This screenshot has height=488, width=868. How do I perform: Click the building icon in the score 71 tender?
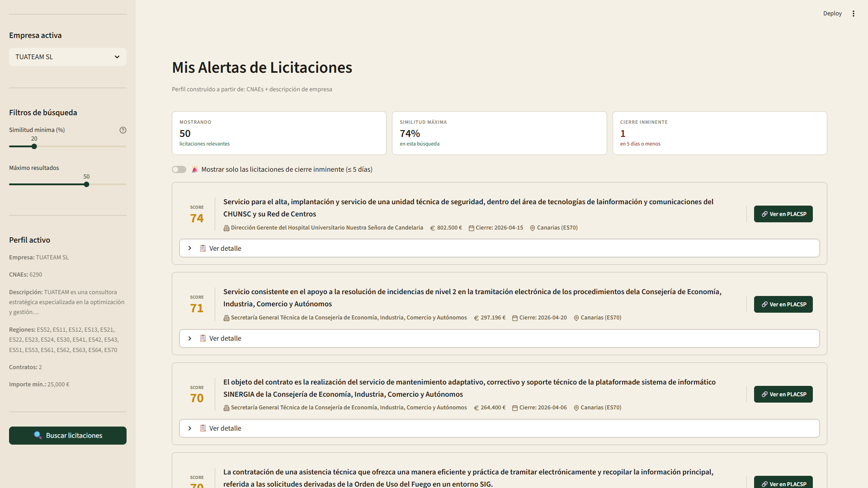[x=226, y=318]
